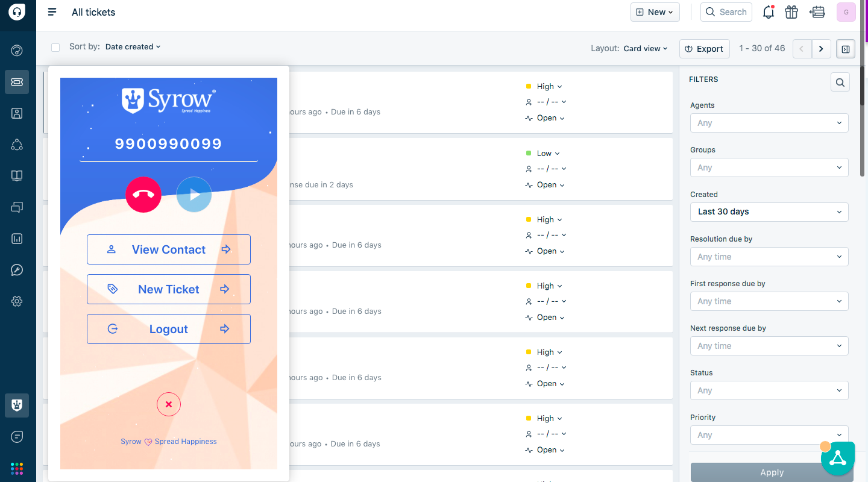Open the Groups filter dropdown
This screenshot has height=482, width=868.
[769, 167]
